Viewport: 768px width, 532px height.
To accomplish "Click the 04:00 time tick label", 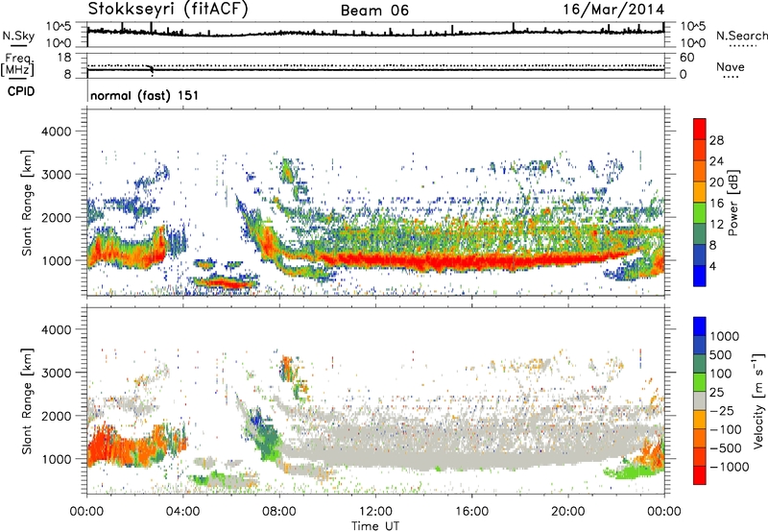I will point(183,512).
